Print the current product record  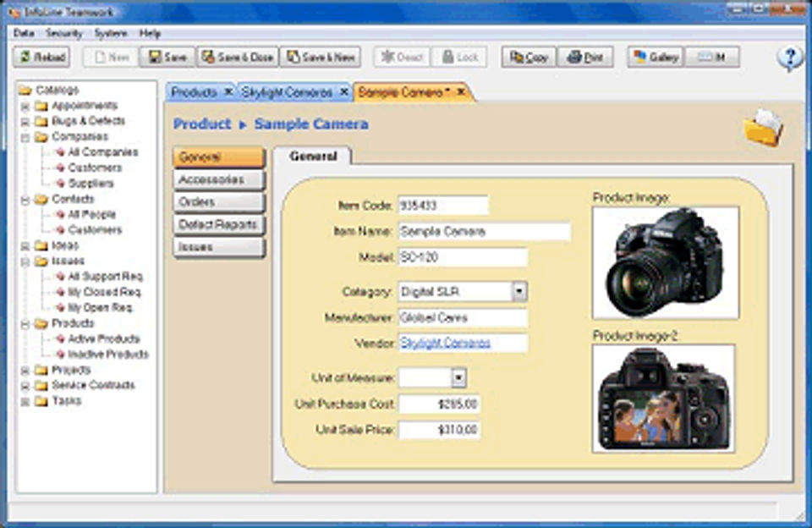(x=585, y=57)
